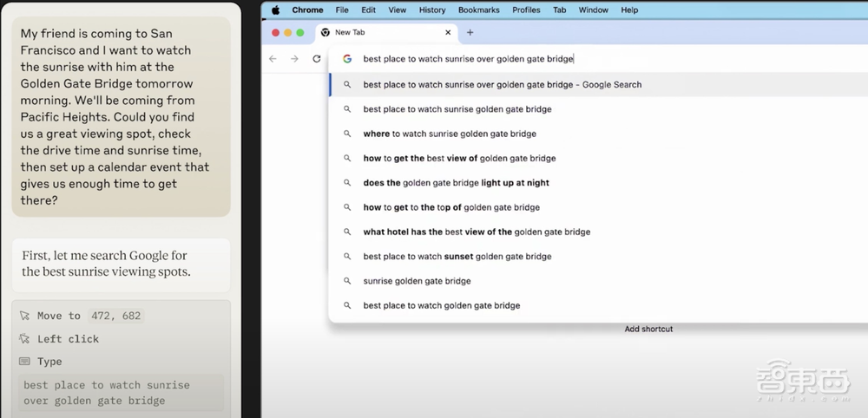Open the Bookmarks menu
868x418 pixels.
click(478, 10)
